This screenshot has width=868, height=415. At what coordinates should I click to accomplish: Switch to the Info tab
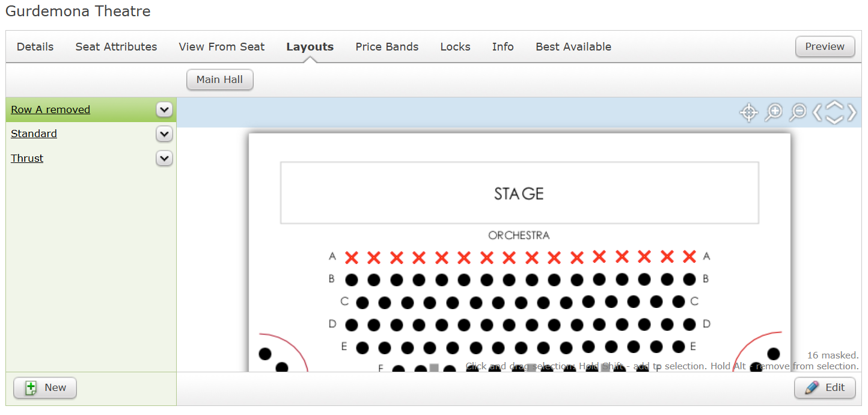(503, 47)
